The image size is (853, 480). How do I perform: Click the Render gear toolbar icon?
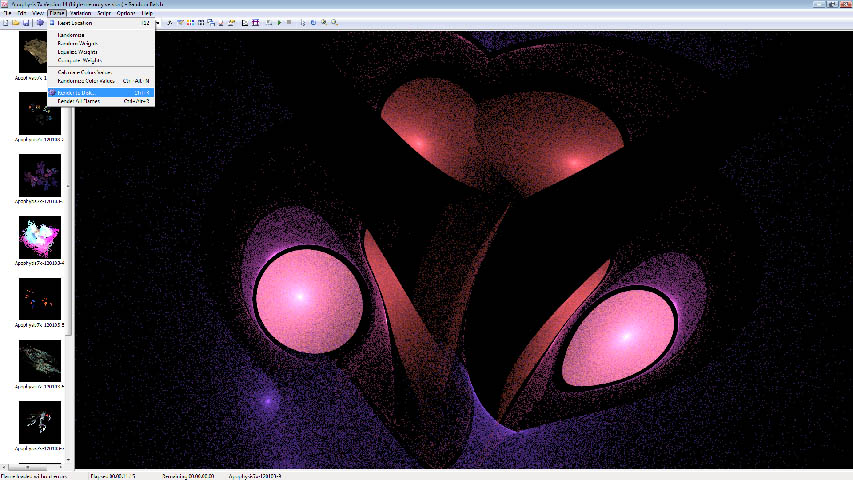click(x=40, y=23)
